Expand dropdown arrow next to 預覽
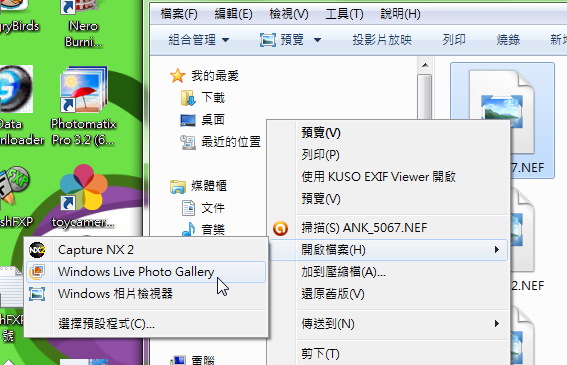Viewport: 567px width, 365px height. [317, 40]
